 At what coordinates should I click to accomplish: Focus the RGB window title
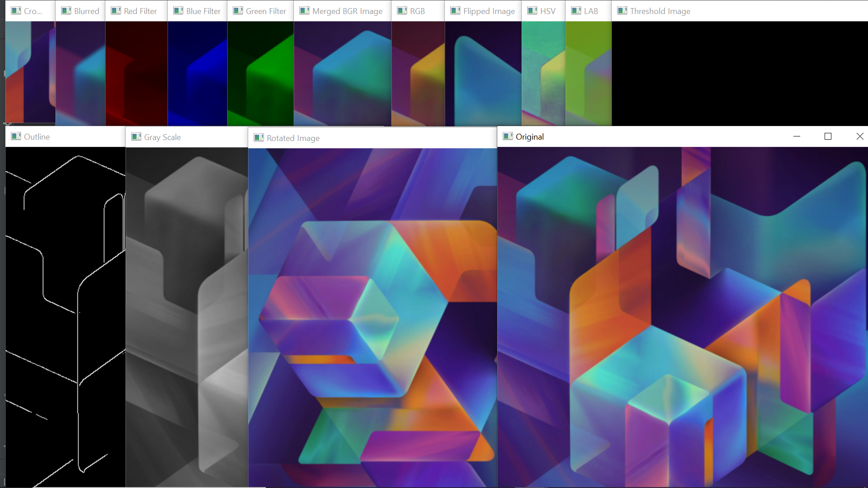pyautogui.click(x=417, y=11)
